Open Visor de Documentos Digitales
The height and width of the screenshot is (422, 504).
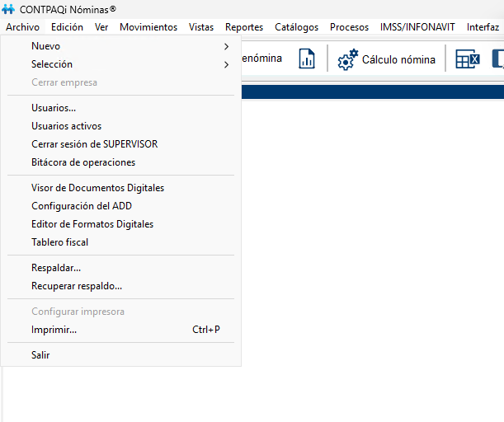121,188
